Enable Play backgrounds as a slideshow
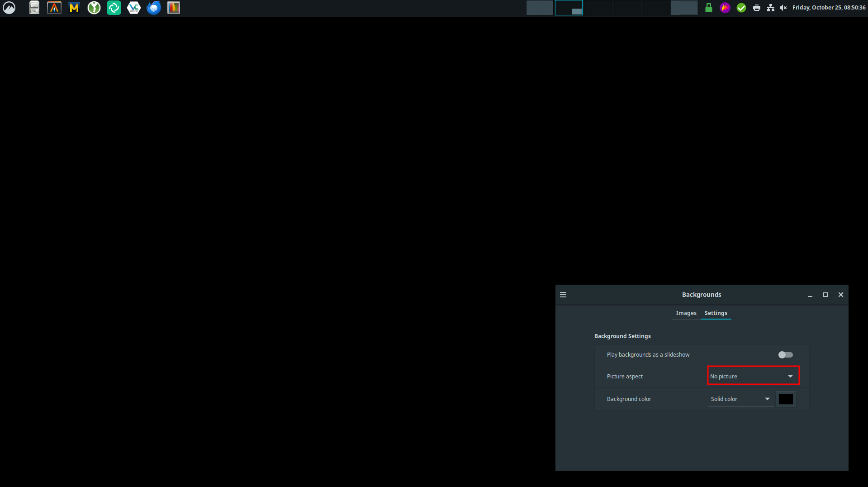The width and height of the screenshot is (868, 487). point(785,355)
